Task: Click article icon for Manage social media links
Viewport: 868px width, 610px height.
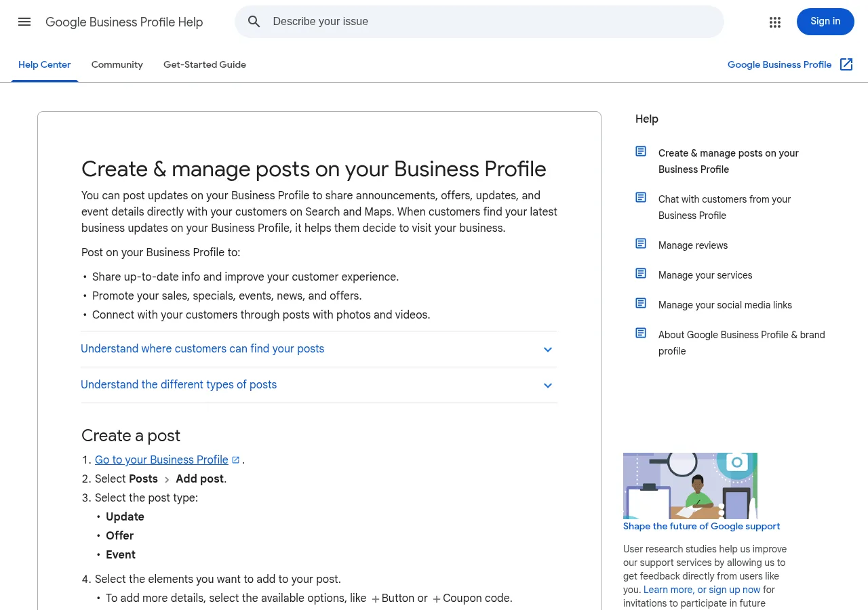Action: point(641,303)
